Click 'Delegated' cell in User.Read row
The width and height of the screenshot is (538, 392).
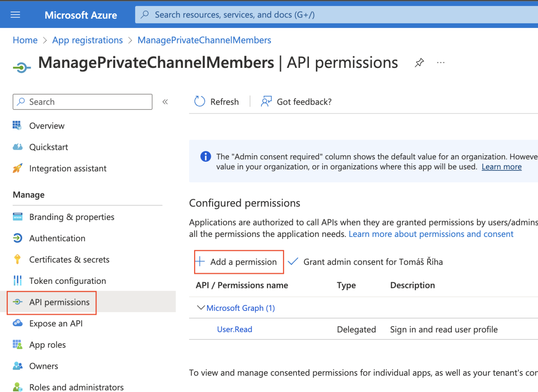tap(356, 329)
